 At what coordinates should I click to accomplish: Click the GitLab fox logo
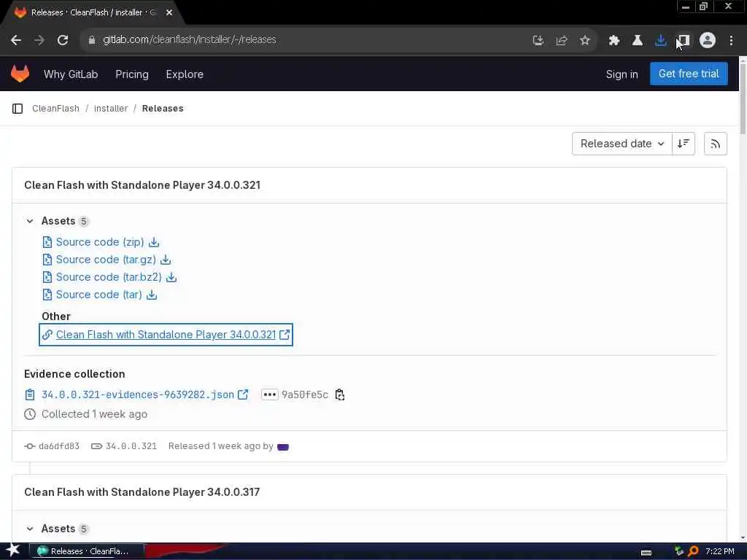coord(20,74)
